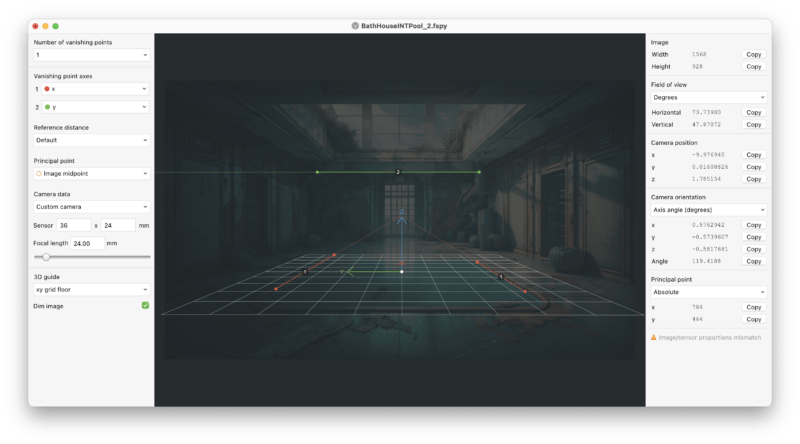Click the Sensor width field showing 36
The width and height of the screenshot is (800, 444).
[x=73, y=225]
